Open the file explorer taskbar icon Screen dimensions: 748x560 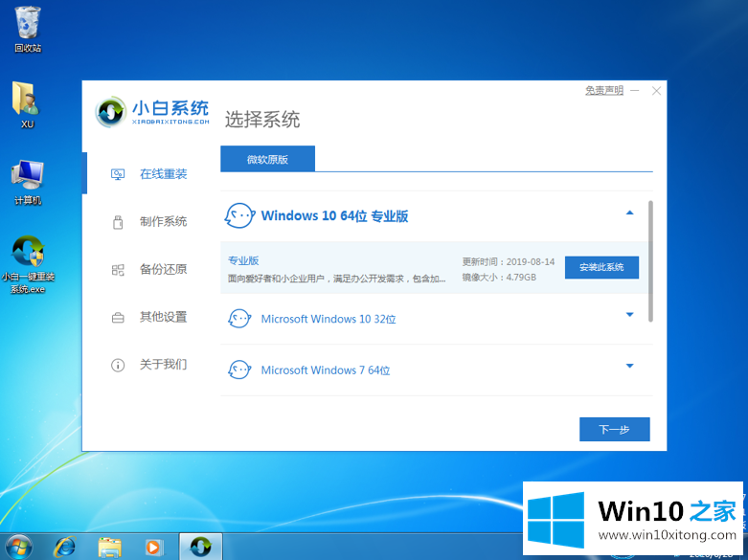click(110, 548)
